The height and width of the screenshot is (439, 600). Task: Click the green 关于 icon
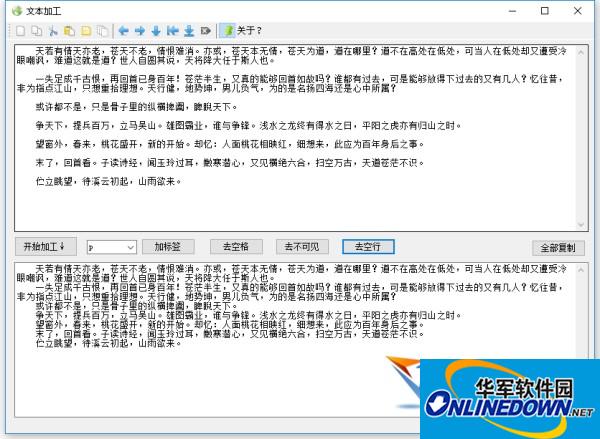[x=228, y=31]
